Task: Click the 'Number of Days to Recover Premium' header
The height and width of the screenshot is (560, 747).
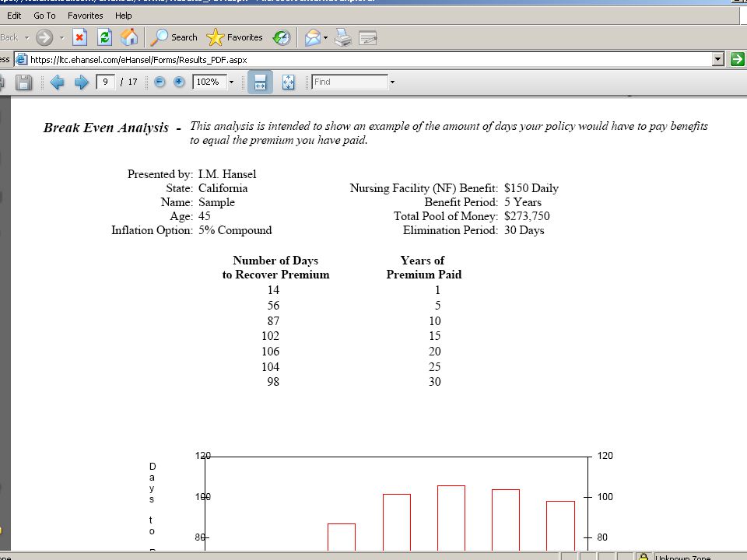Action: (275, 268)
